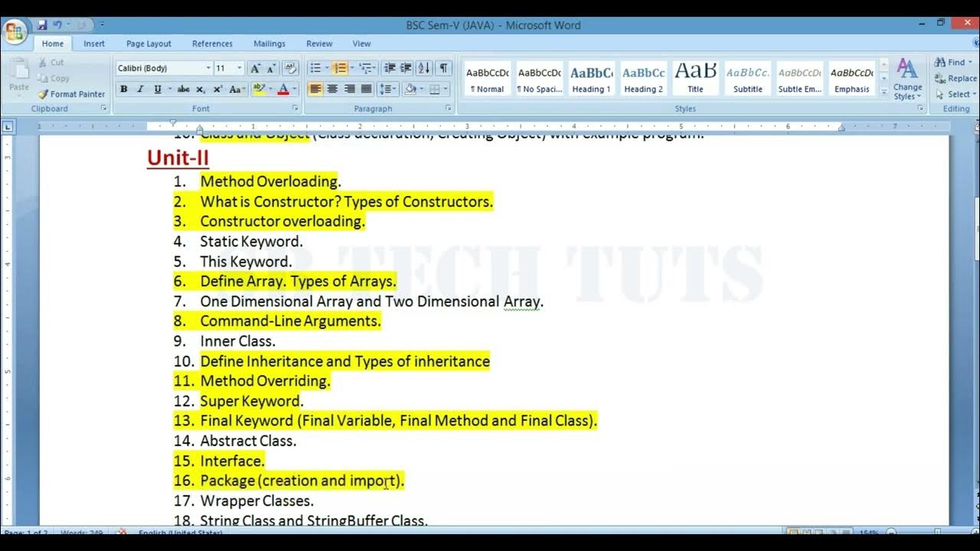Toggle italic formatting
Viewport: 980px width, 551px height.
pos(140,90)
